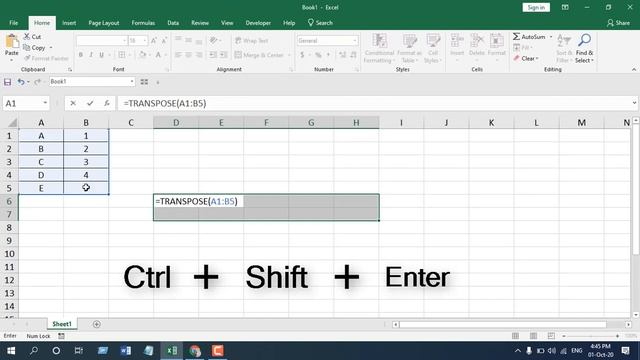Toggle Bold formatting

click(x=81, y=55)
